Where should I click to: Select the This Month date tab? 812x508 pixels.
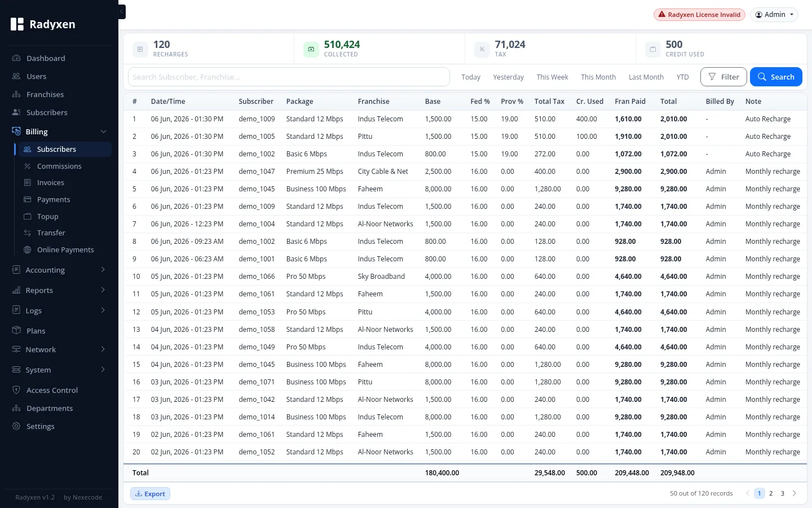tap(598, 77)
